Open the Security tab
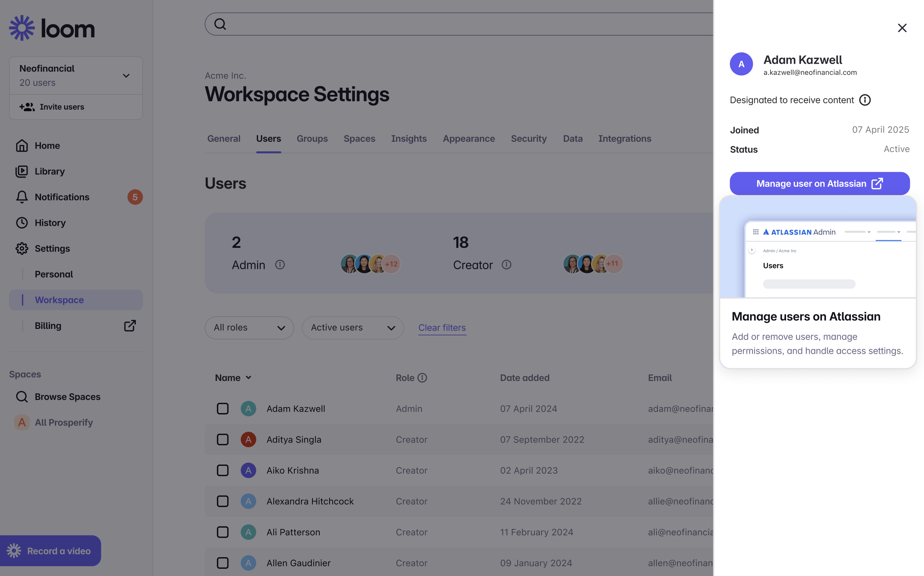Screen dimensions: 924x576 pos(528,139)
